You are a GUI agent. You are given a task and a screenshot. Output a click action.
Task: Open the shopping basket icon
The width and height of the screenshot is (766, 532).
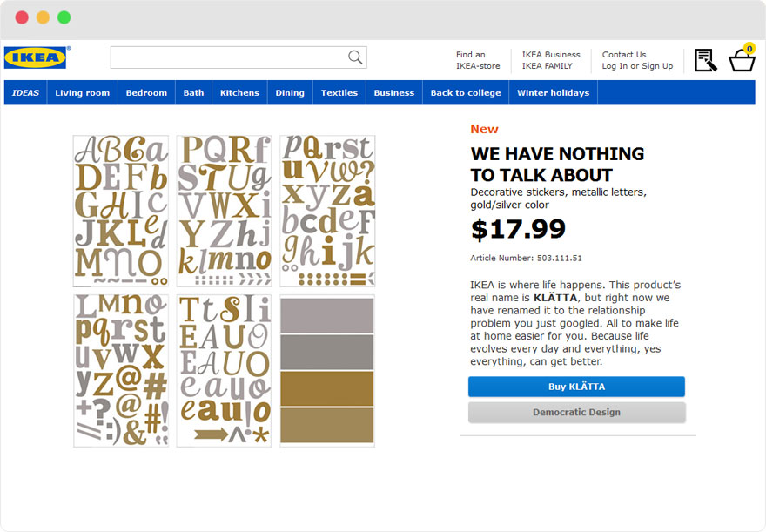pyautogui.click(x=742, y=59)
